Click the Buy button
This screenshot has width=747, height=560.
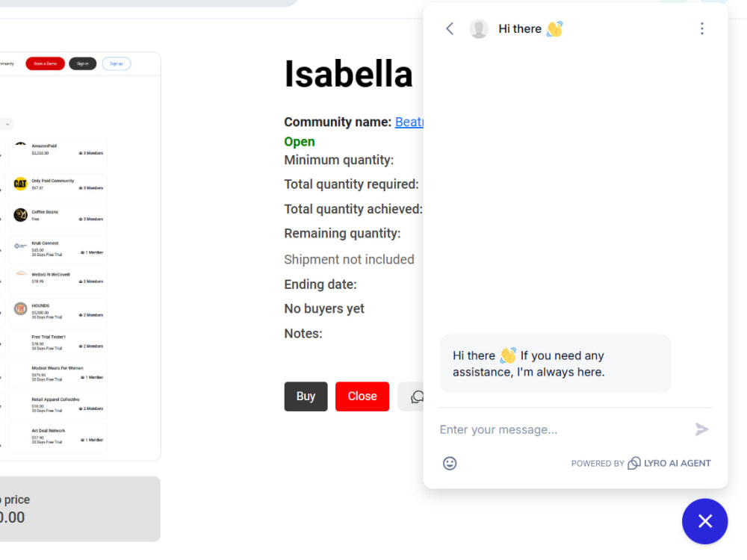tap(306, 396)
